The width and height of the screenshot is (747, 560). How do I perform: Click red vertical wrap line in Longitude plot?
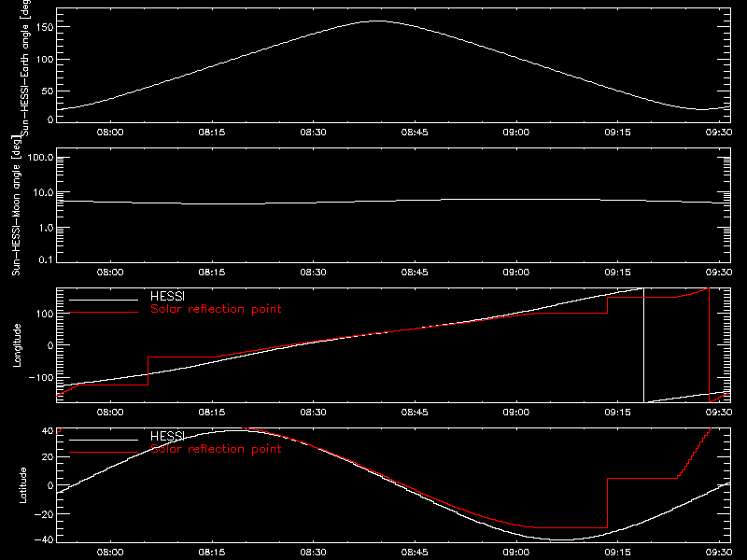[x=709, y=345]
